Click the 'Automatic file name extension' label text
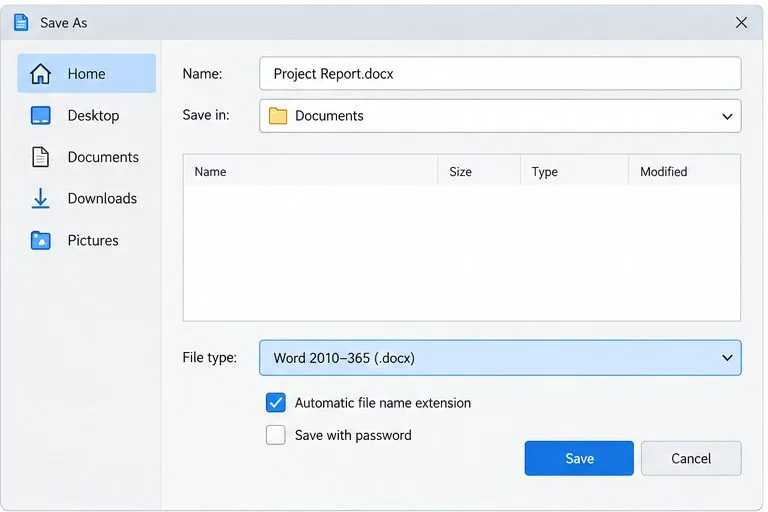Screen dimensions: 768x512 (x=383, y=403)
